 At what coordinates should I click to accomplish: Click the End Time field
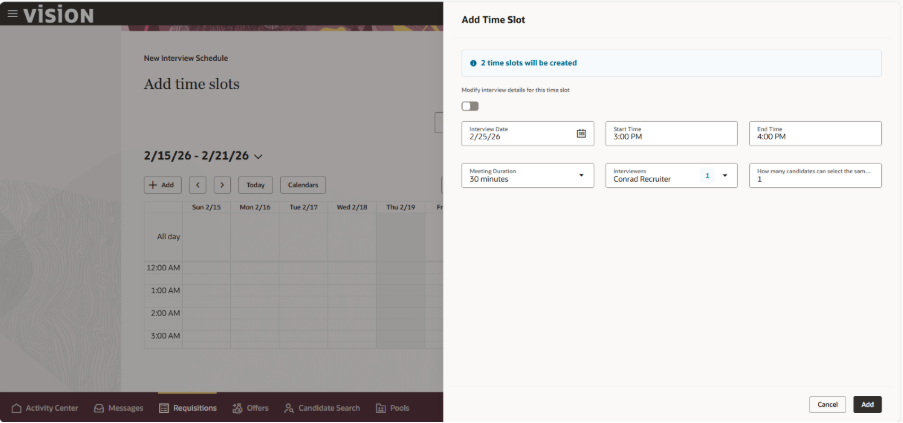(x=815, y=134)
